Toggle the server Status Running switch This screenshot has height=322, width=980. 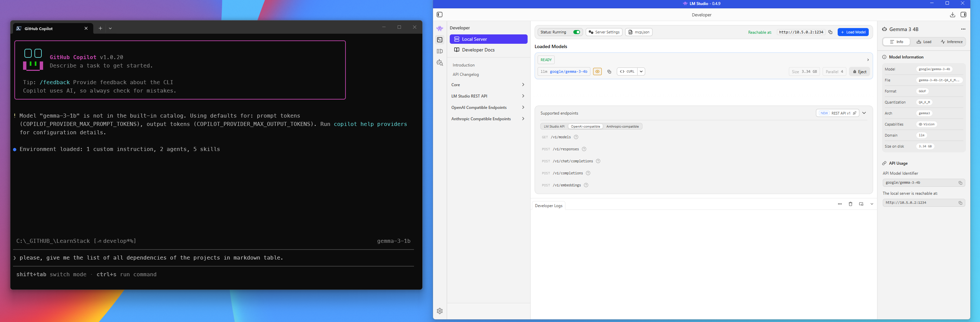tap(576, 32)
